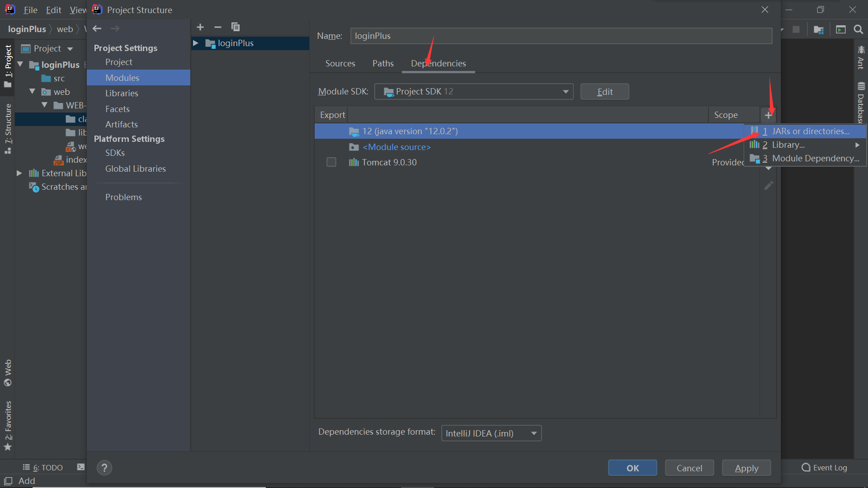Expand External Libraries in project tree
This screenshot has height=488, width=868.
click(19, 173)
